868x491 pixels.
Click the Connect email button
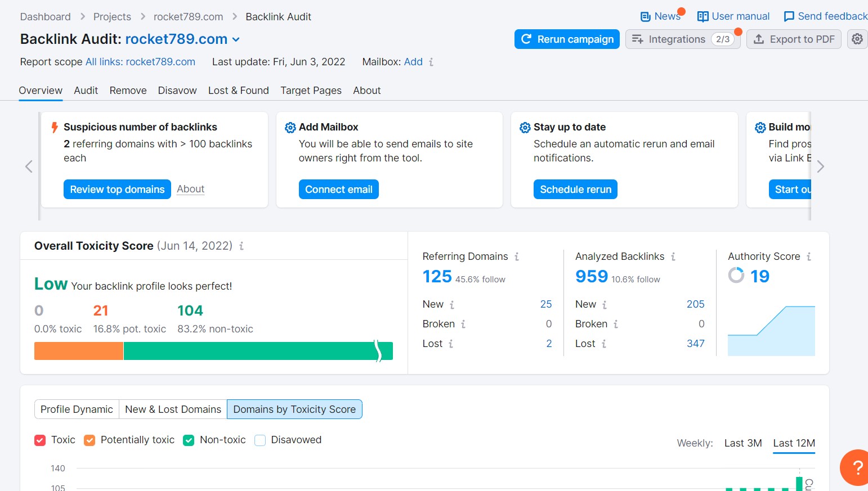pos(339,190)
